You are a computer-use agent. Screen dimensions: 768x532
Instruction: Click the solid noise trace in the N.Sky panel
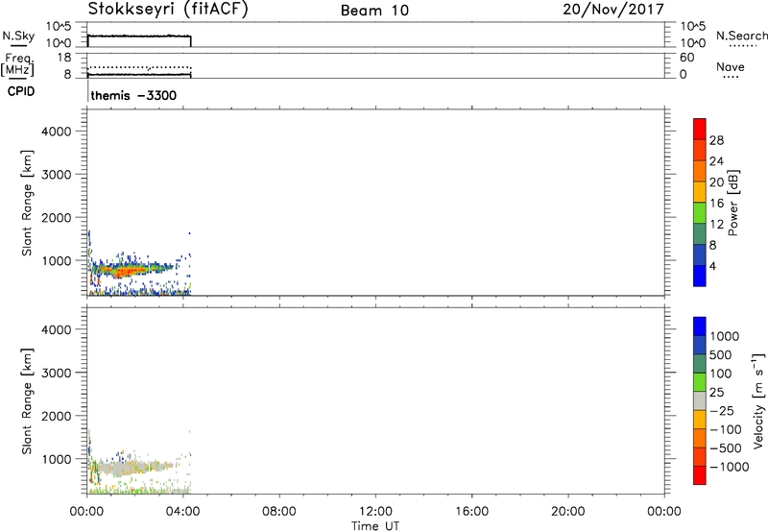pos(139,36)
